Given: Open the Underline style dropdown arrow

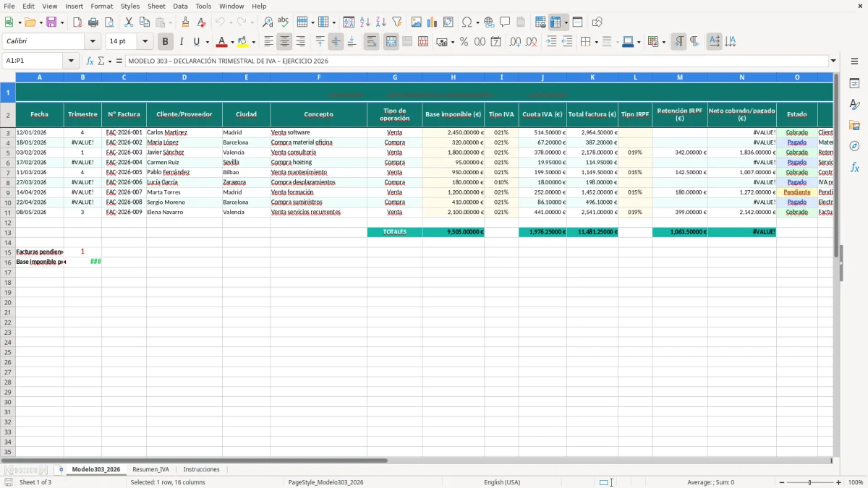Looking at the screenshot, I should coord(207,42).
